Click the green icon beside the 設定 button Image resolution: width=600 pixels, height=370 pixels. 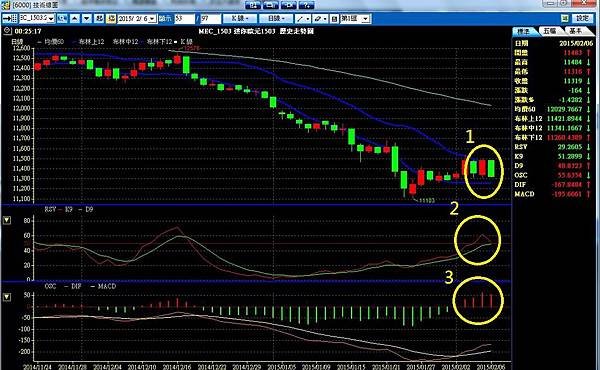coord(565,18)
